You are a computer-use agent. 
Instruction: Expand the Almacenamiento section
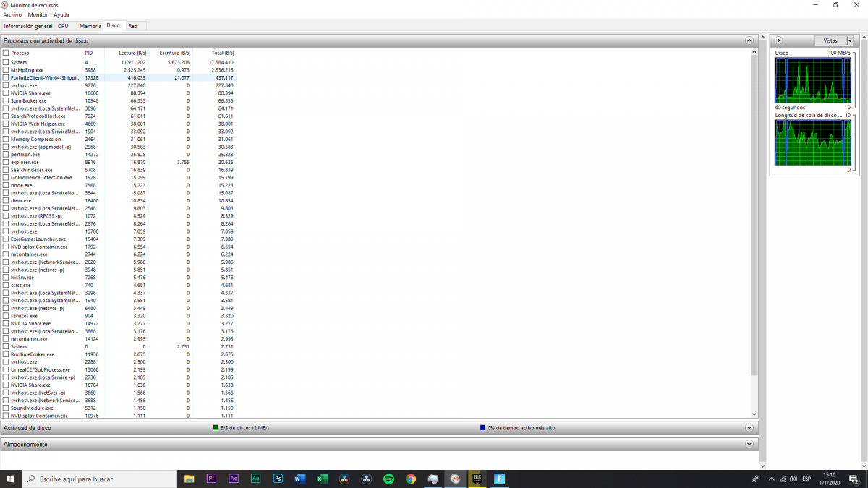click(749, 444)
